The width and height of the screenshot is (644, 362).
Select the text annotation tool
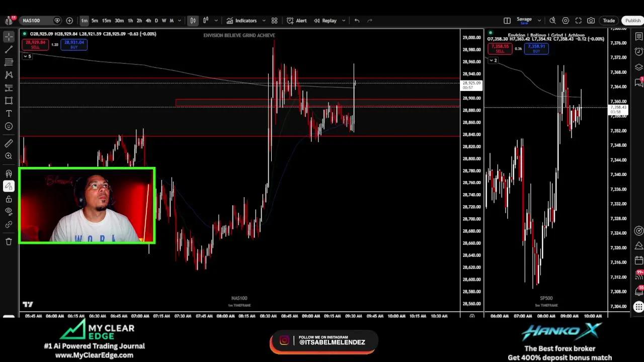click(x=9, y=113)
